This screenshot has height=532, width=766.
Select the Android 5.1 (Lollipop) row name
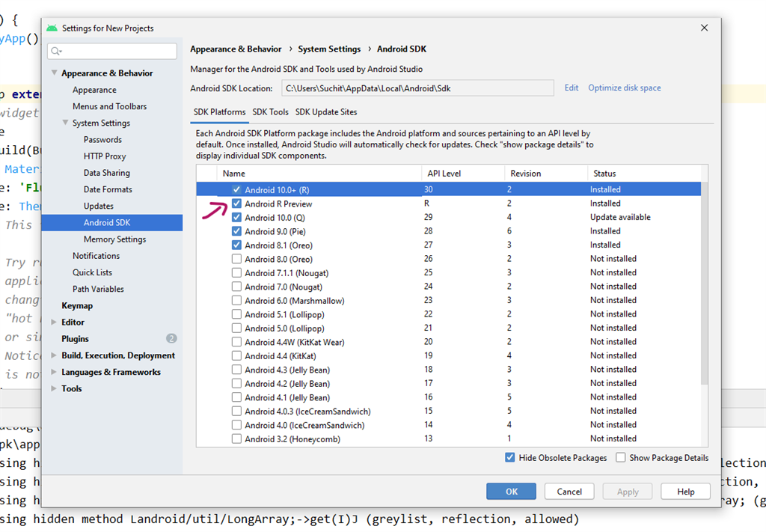click(x=284, y=314)
